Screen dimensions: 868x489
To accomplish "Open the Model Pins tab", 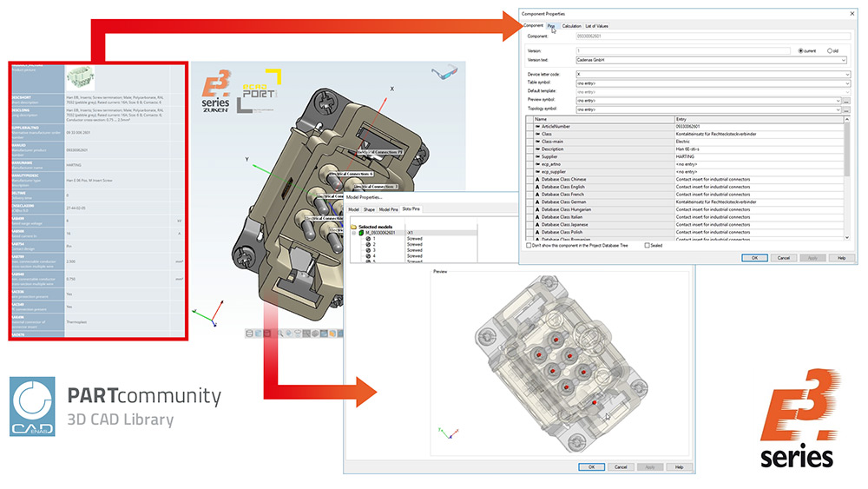I will click(389, 209).
